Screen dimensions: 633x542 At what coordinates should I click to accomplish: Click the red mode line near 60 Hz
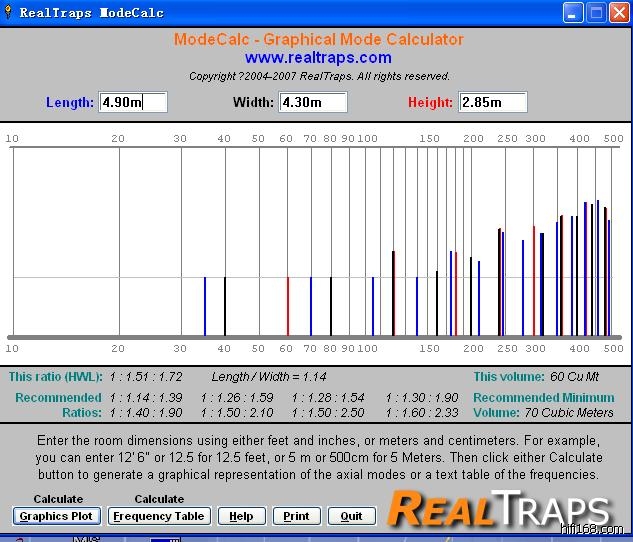click(x=288, y=306)
